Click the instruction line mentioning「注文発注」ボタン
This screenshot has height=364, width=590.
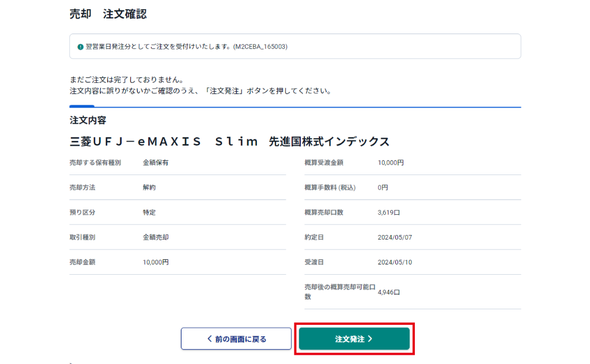[201, 91]
